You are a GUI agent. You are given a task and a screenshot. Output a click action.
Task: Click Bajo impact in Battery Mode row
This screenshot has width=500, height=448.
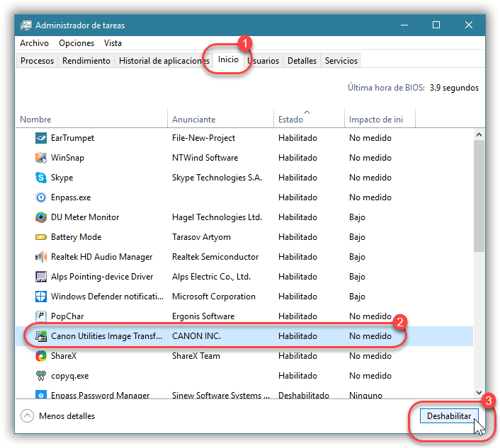point(357,237)
